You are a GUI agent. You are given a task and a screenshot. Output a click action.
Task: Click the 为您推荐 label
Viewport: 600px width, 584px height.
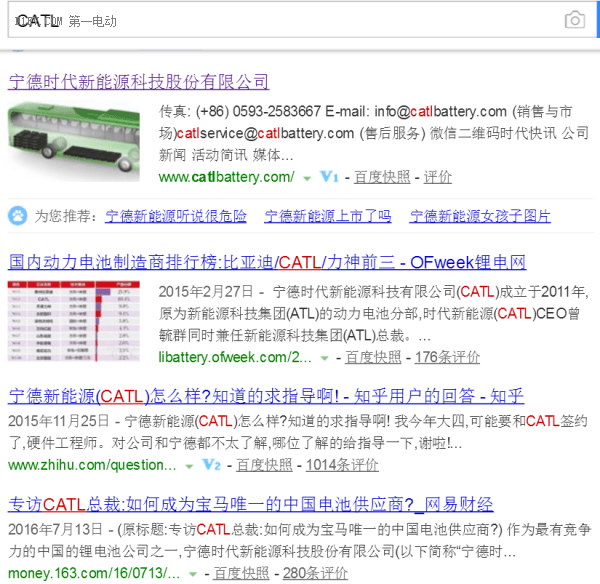(66, 216)
